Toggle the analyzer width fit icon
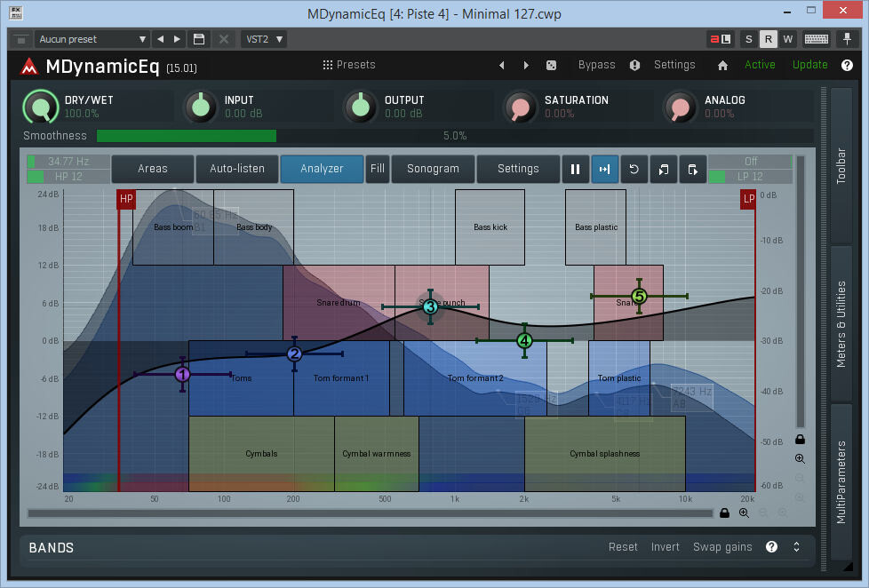The width and height of the screenshot is (869, 588). (x=604, y=169)
